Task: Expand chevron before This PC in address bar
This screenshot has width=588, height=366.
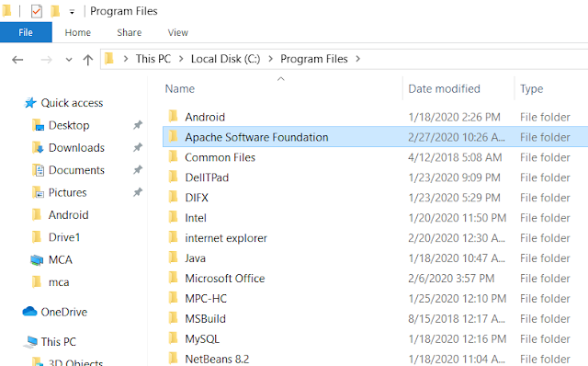Action: [x=126, y=59]
